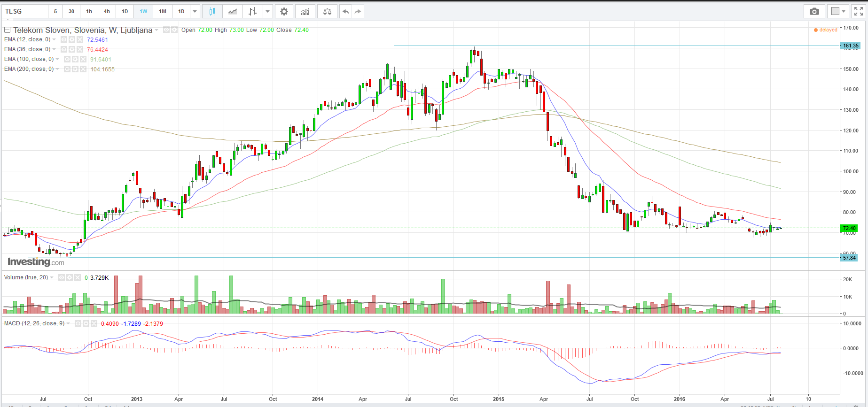Click the 2015 label on time axis
This screenshot has width=868, height=407.
click(499, 399)
